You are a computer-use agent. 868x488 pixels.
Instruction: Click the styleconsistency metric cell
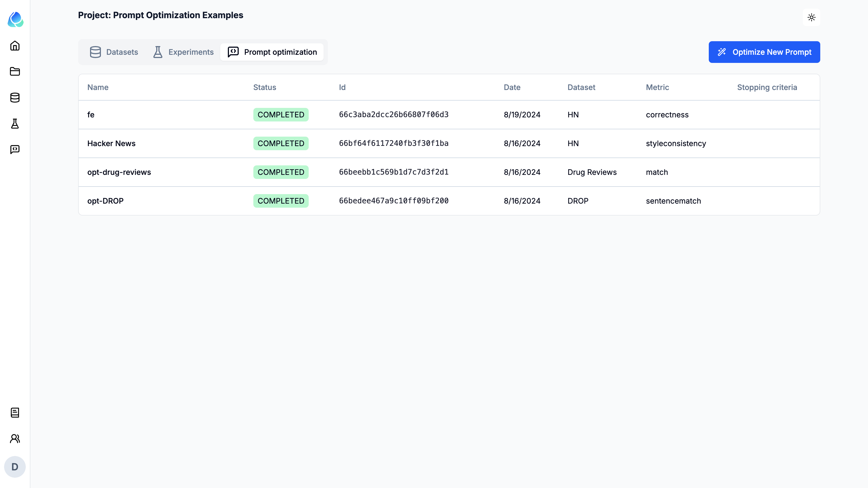click(676, 143)
